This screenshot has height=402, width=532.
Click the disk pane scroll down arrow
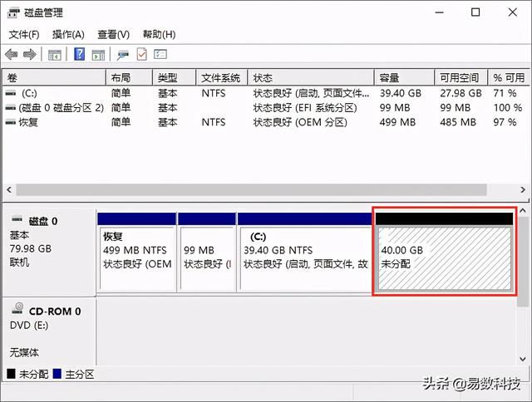523,359
